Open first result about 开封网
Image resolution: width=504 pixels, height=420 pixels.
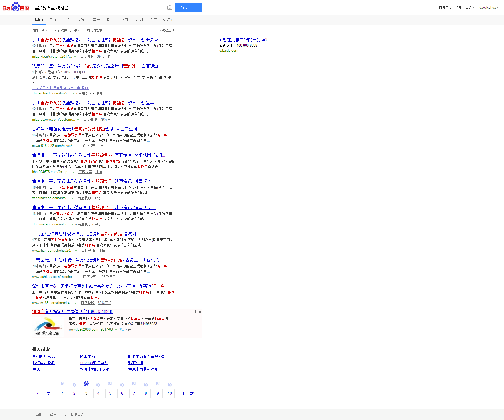coord(97,40)
